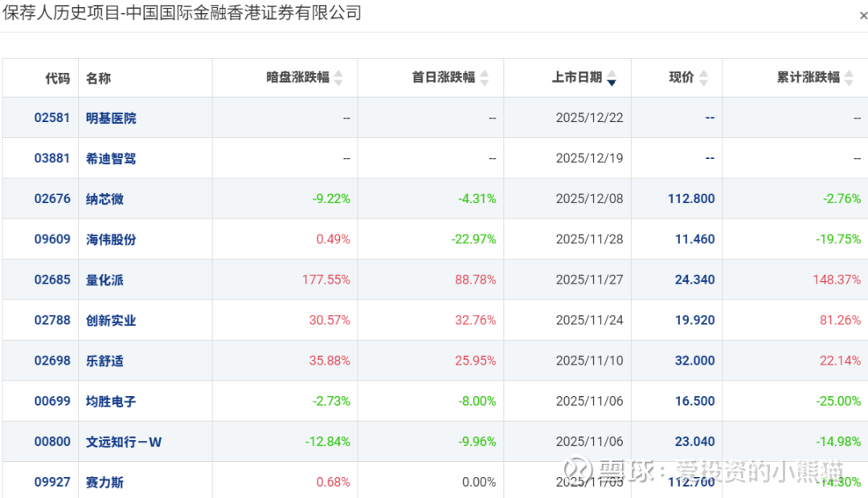The width and height of the screenshot is (868, 498).
Task: Click the 累计涨跌幅 header label
Action: click(x=809, y=77)
